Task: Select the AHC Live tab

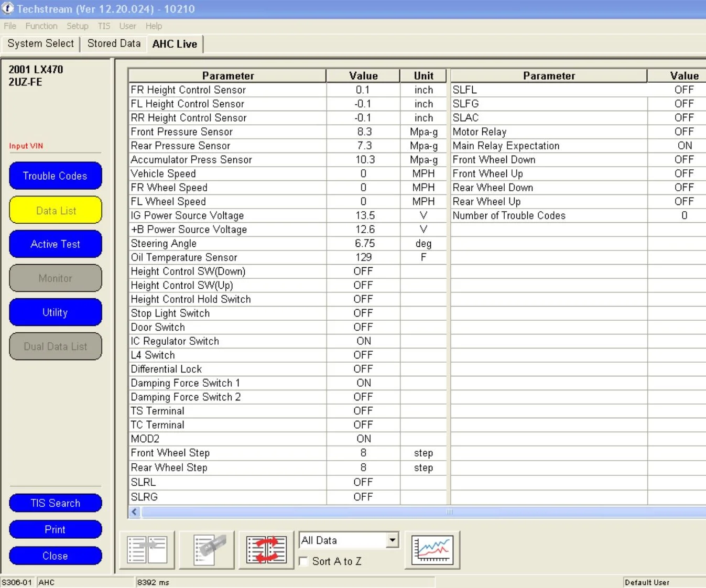Action: [x=175, y=44]
